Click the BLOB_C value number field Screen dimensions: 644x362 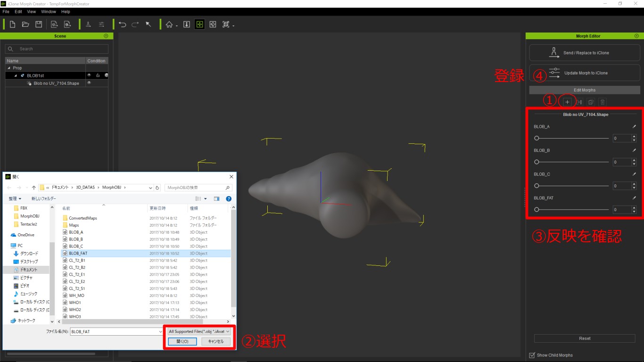tap(622, 186)
